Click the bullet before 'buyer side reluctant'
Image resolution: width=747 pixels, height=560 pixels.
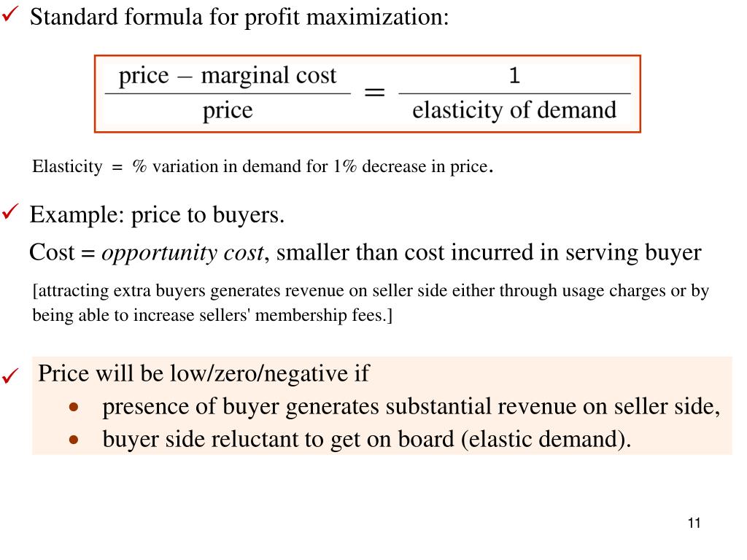[74, 440]
